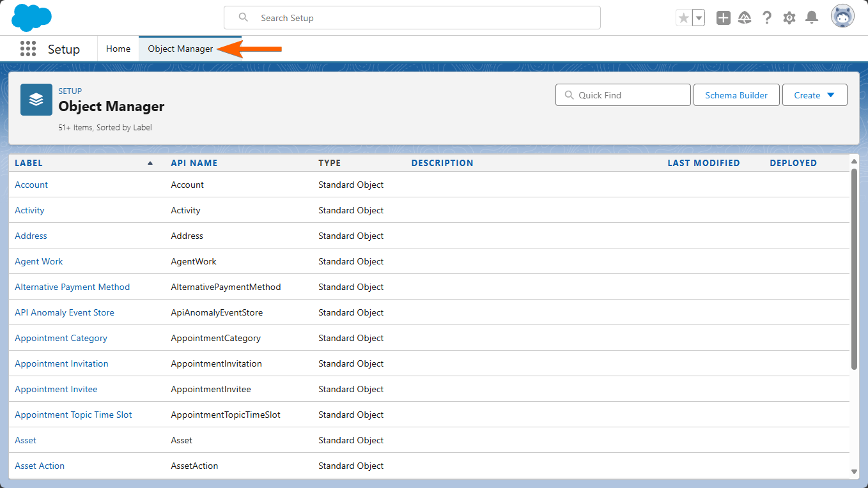This screenshot has width=868, height=488.
Task: Open the Appointment Category object
Action: click(61, 338)
